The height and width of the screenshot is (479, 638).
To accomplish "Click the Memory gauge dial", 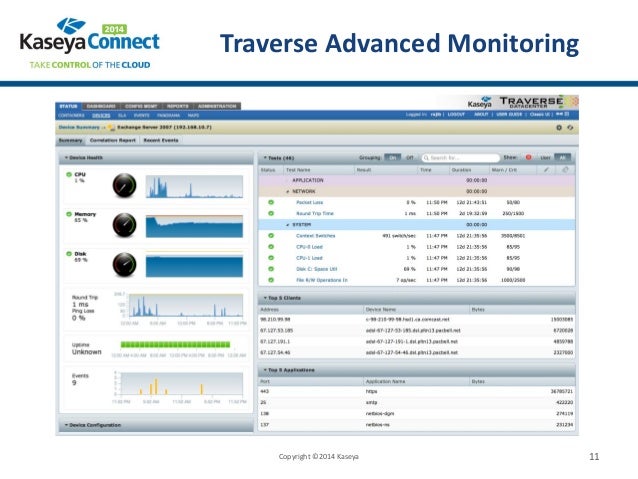I will [x=124, y=225].
